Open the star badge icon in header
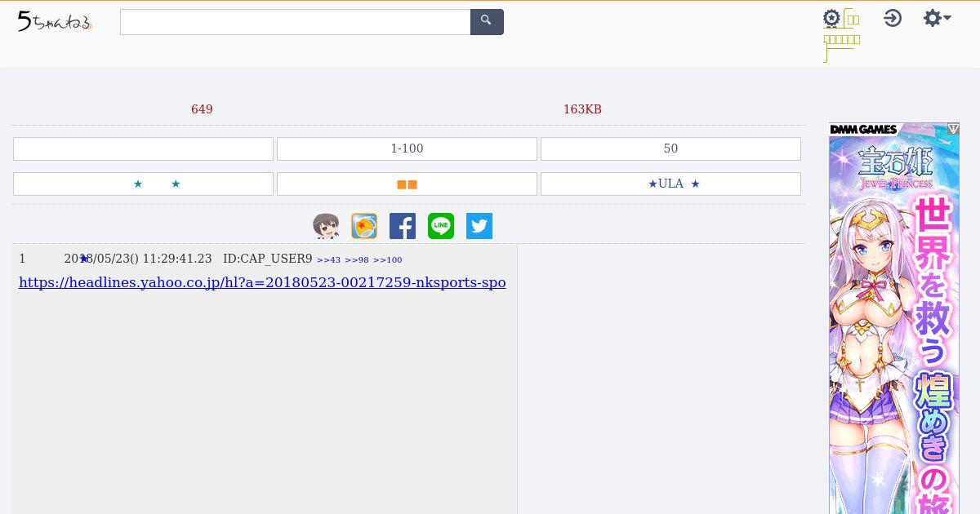 click(831, 19)
